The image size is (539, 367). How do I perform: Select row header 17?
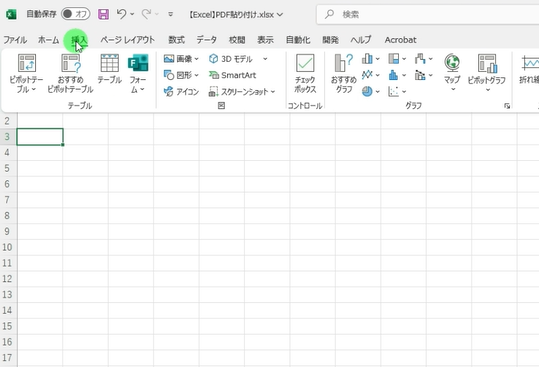(7, 358)
